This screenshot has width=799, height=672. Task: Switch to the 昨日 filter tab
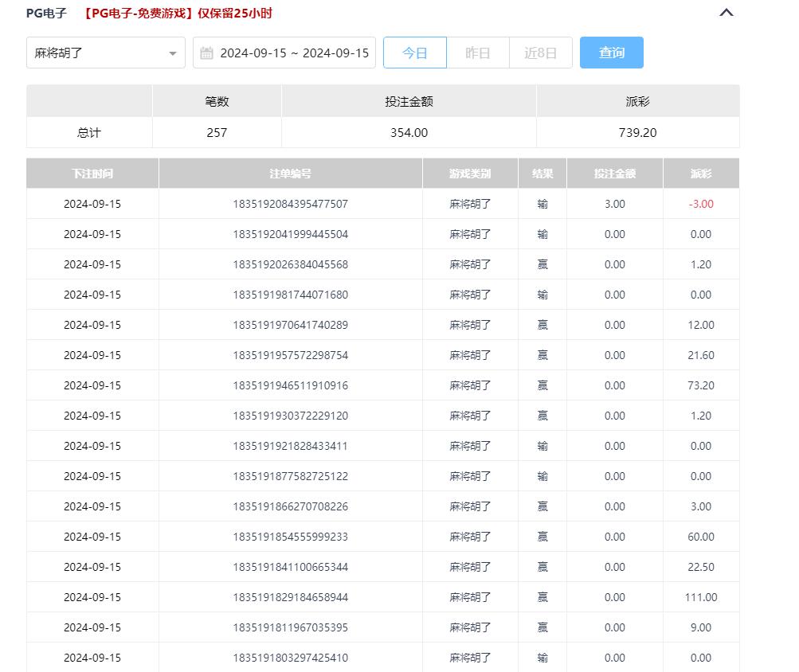[x=477, y=53]
